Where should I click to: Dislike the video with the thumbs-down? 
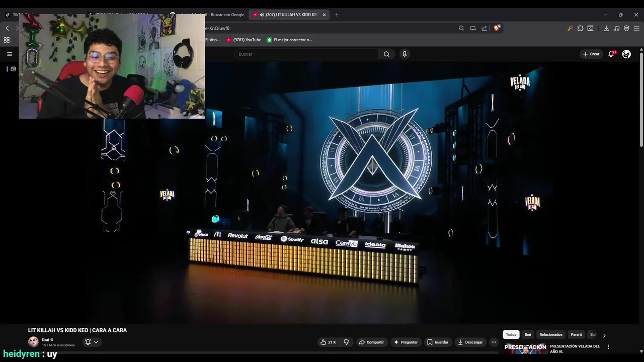[346, 342]
